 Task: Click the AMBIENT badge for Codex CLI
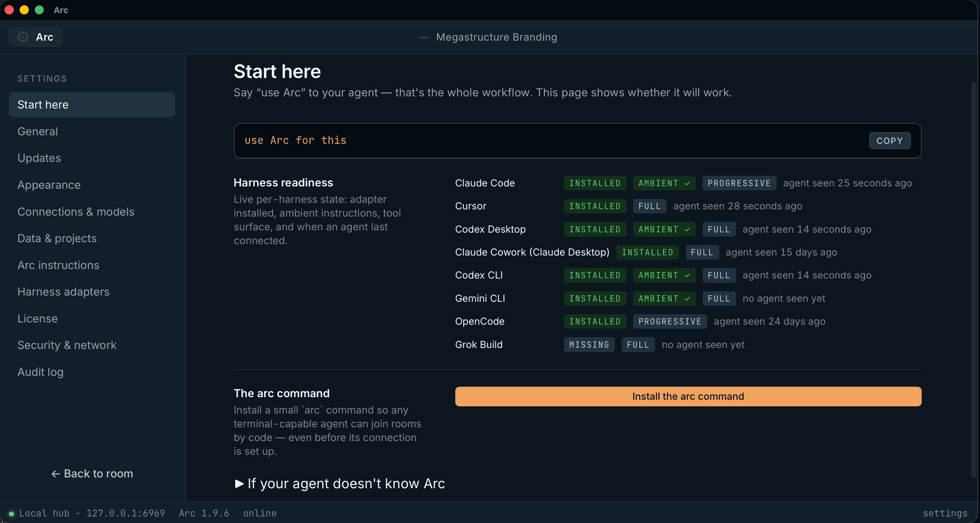664,275
